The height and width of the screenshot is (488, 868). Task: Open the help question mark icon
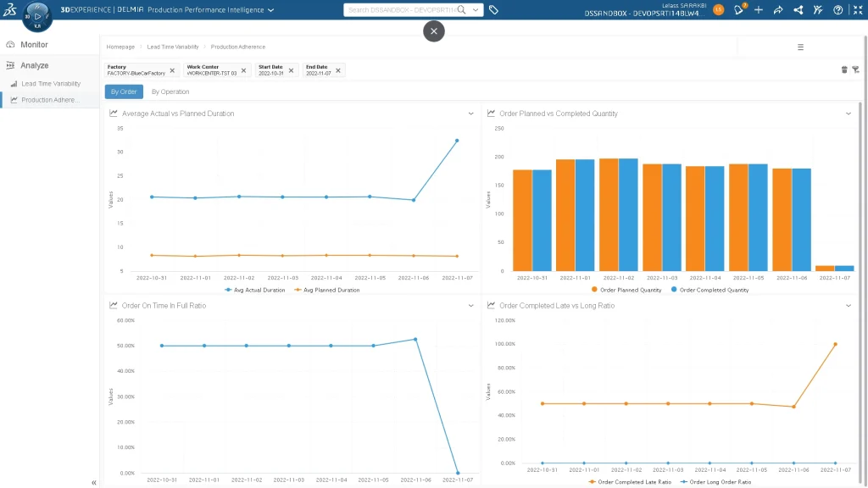838,10
